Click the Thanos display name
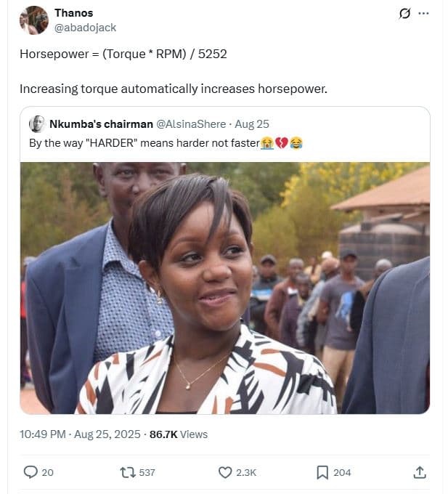Image resolution: width=448 pixels, height=494 pixels. 73,13
